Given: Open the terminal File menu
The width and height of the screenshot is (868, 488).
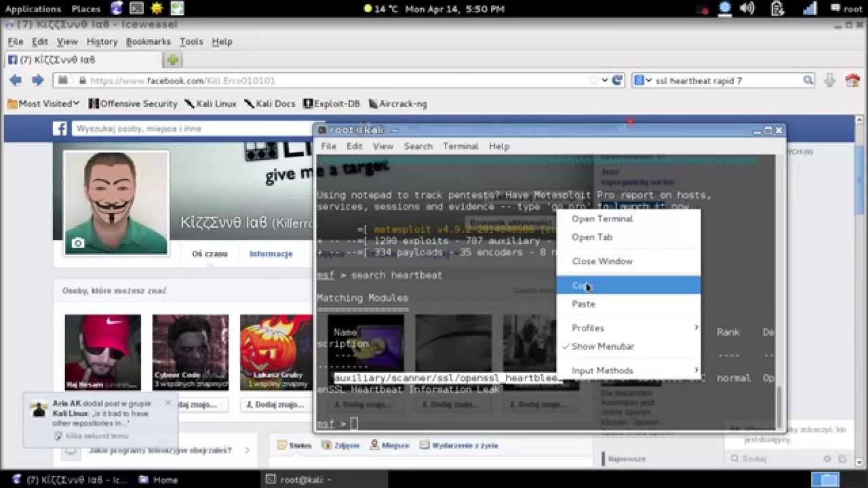Looking at the screenshot, I should coord(329,146).
